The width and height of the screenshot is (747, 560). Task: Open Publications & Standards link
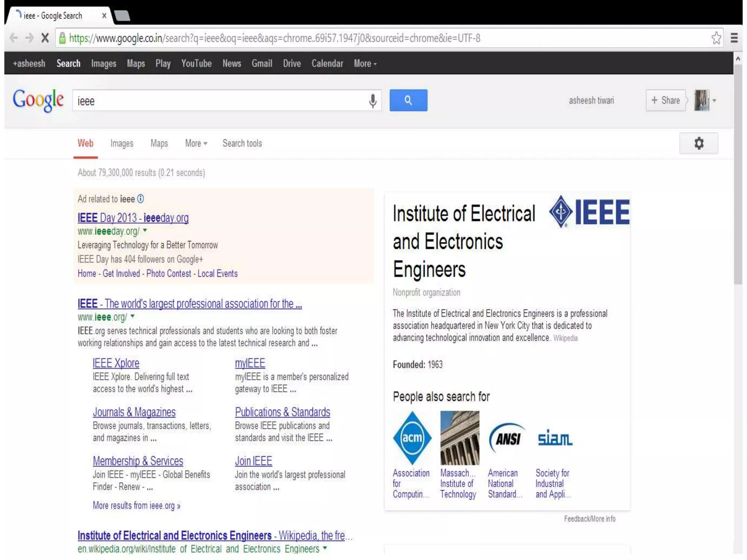[283, 412]
